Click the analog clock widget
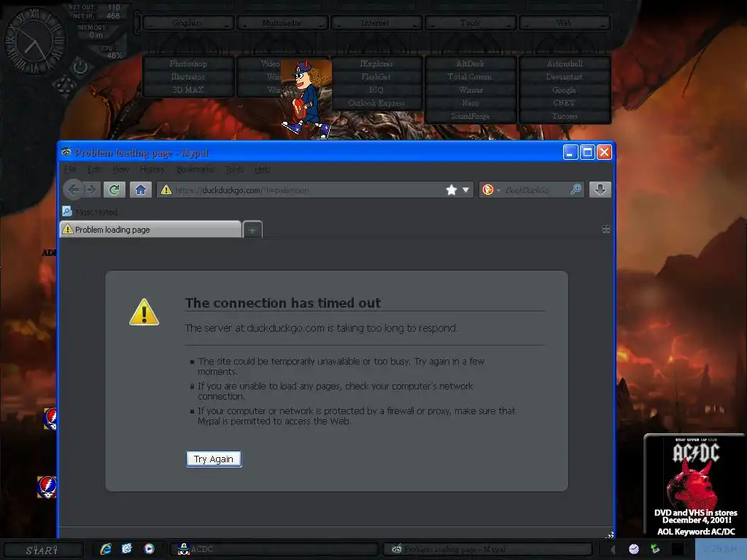The height and width of the screenshot is (560, 747). [34, 42]
